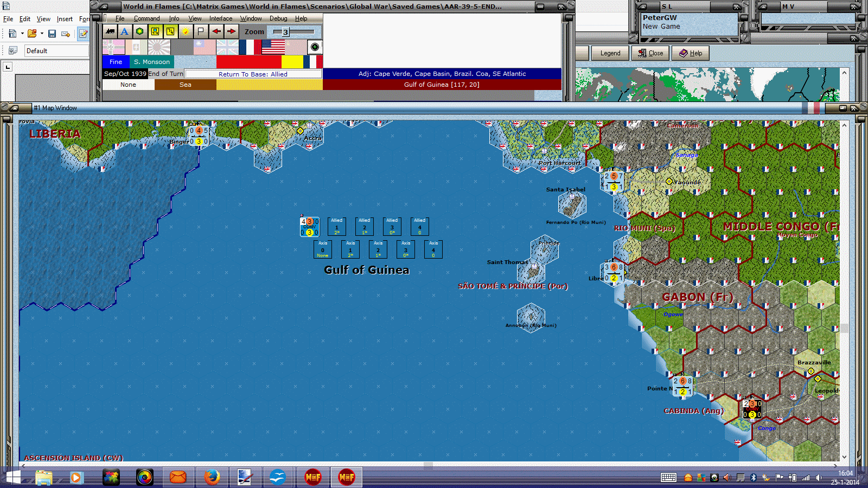Click the Legend button
This screenshot has height=488, width=868.
610,53
